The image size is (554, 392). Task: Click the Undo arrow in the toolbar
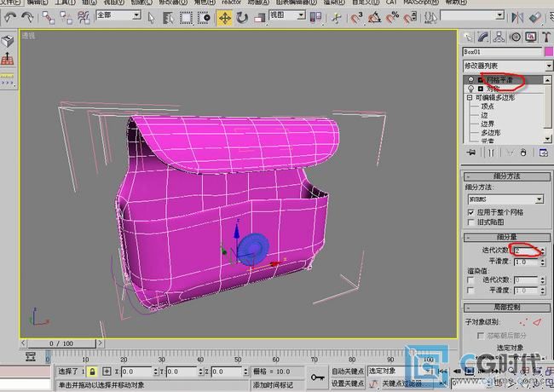[10, 17]
